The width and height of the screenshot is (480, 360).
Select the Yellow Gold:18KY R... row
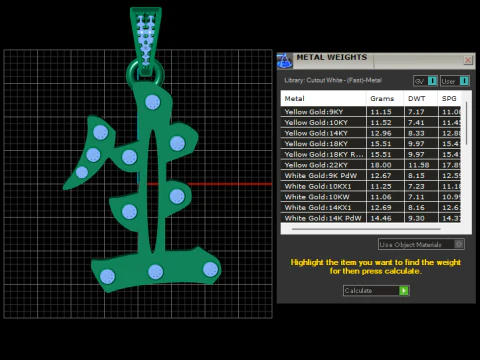coord(371,154)
